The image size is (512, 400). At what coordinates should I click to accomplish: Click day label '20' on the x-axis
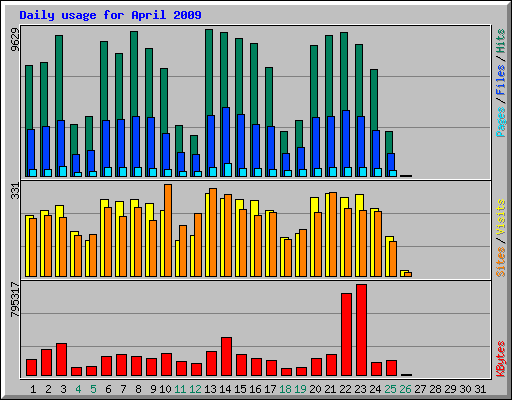[x=316, y=389]
